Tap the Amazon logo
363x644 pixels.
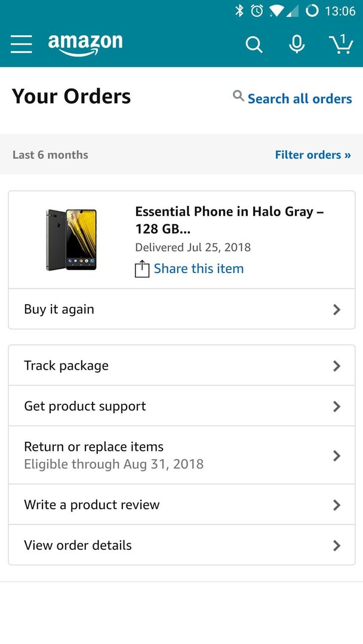click(85, 44)
